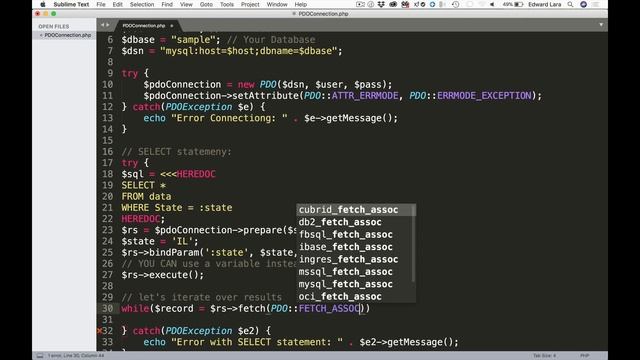This screenshot has width=640, height=360.
Task: Choose oci_fetch_assoc from autocomplete list
Action: tap(356, 296)
